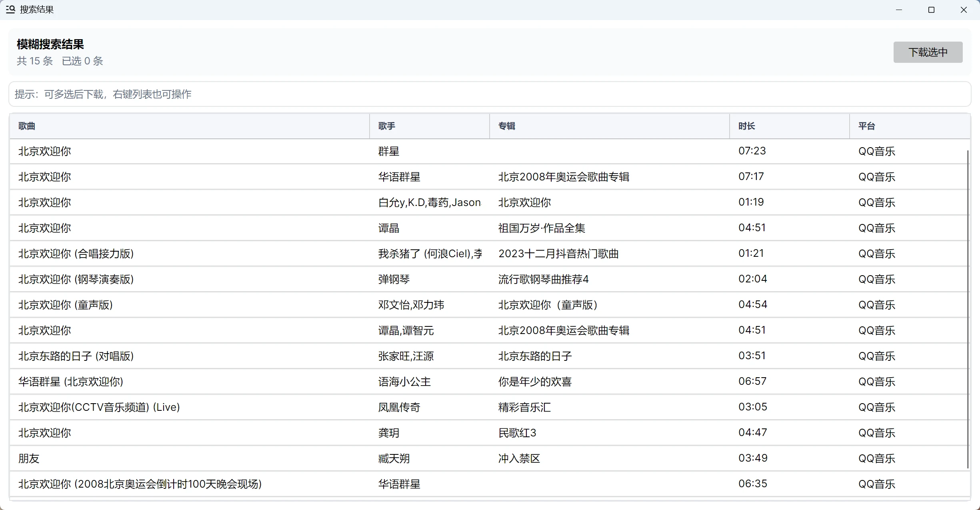Viewport: 980px width, 510px height.
Task: Sort by the 歌曲 column header
Action: pos(190,126)
